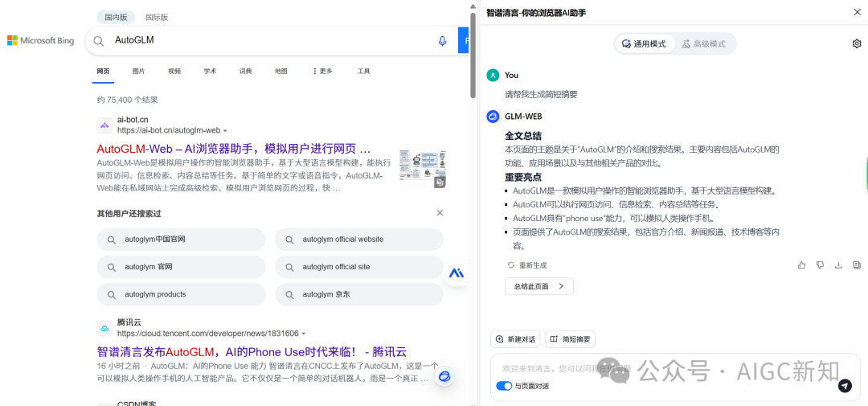
Task: Open the 更多 search menu
Action: (x=322, y=72)
